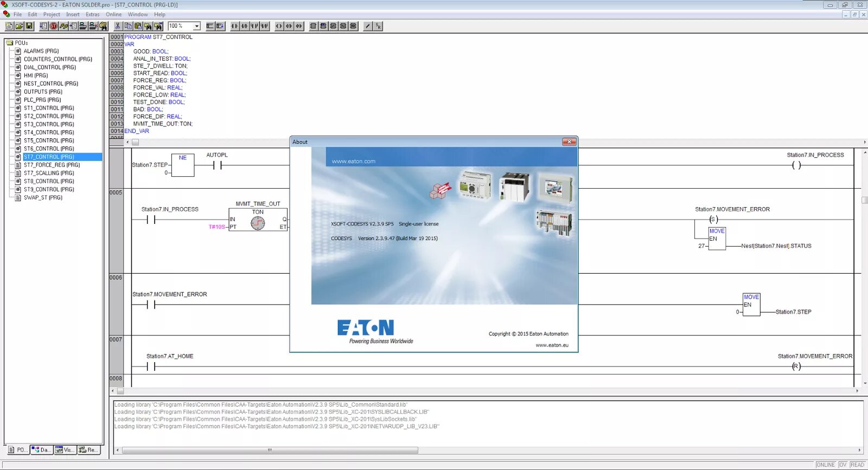868x470 pixels.
Task: Click the Global search binoculars icon
Action: click(x=103, y=26)
